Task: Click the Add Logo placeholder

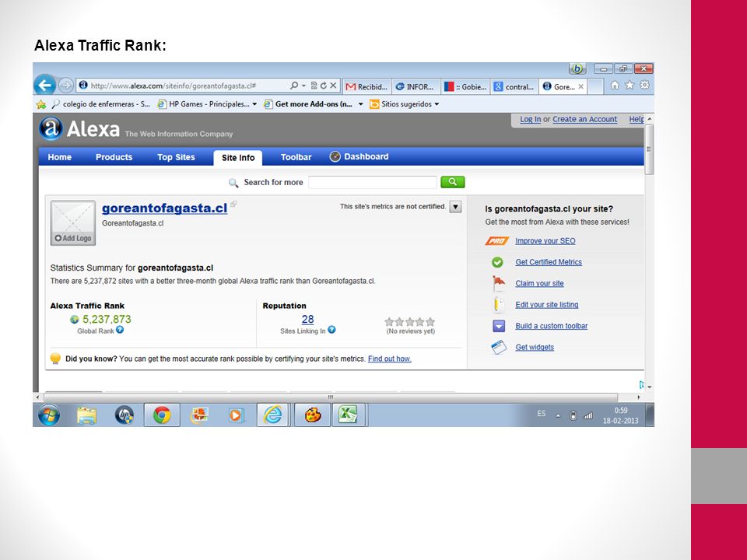Action: point(73,223)
